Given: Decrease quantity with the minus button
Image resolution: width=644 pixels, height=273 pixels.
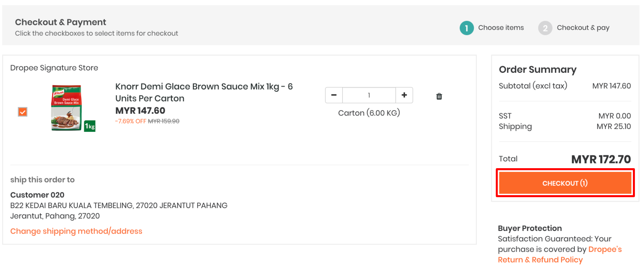Looking at the screenshot, I should [x=334, y=95].
